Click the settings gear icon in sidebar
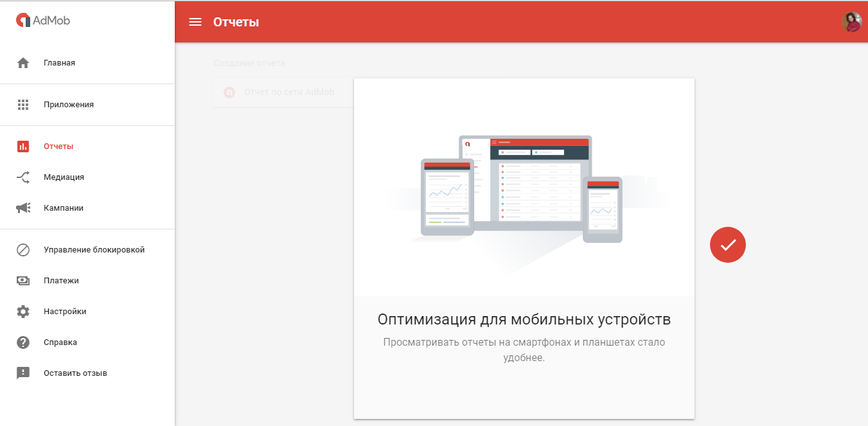 click(24, 311)
